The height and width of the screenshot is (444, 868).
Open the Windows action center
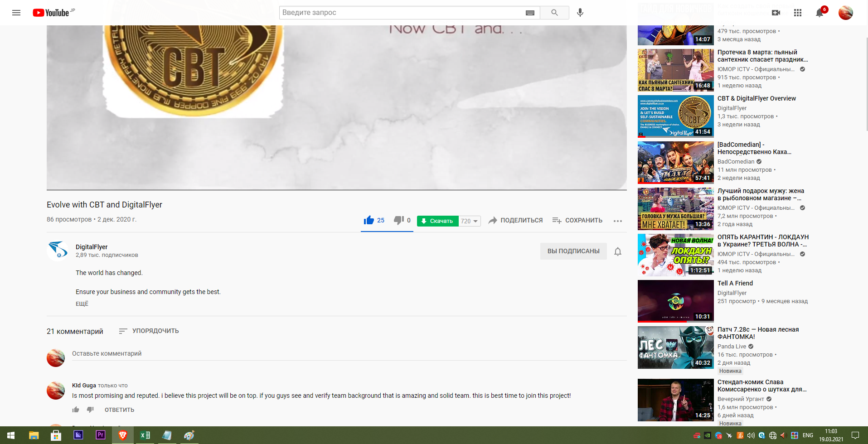[855, 435]
